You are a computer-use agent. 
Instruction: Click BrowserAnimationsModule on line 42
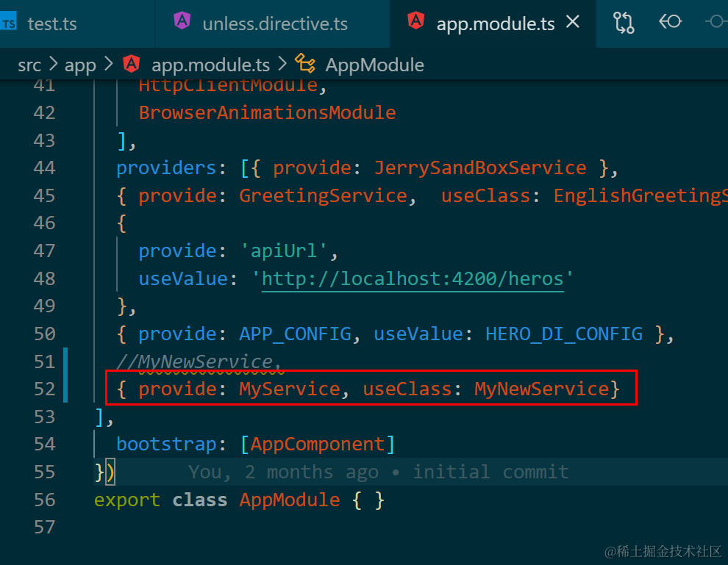coord(267,112)
